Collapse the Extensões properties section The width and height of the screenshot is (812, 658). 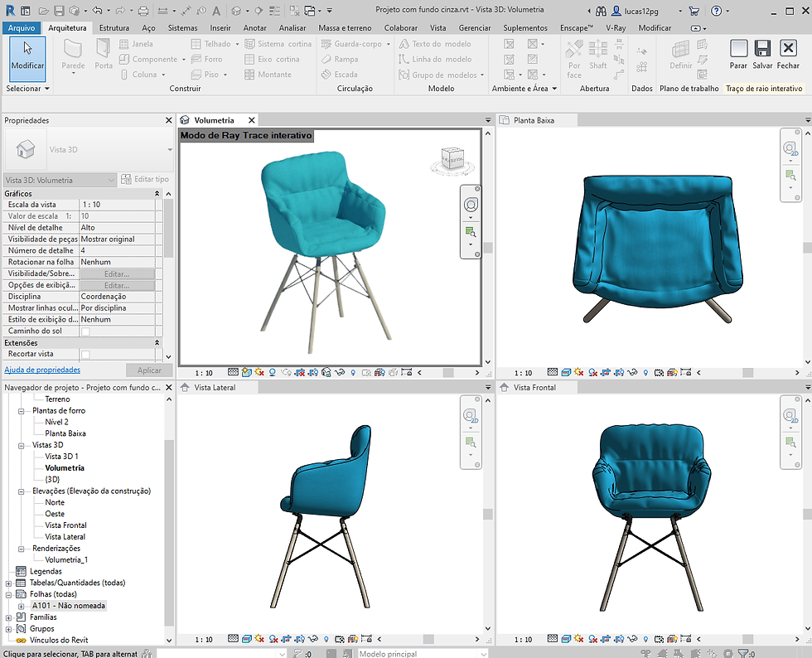pos(157,342)
